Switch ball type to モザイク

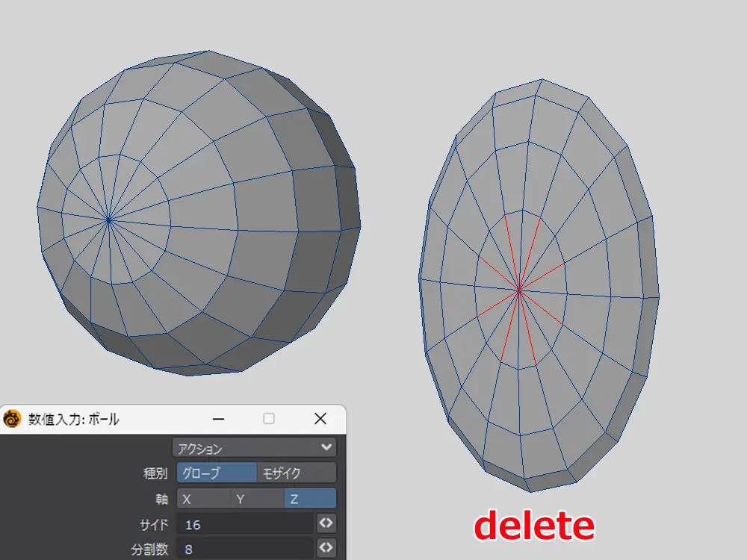(296, 473)
